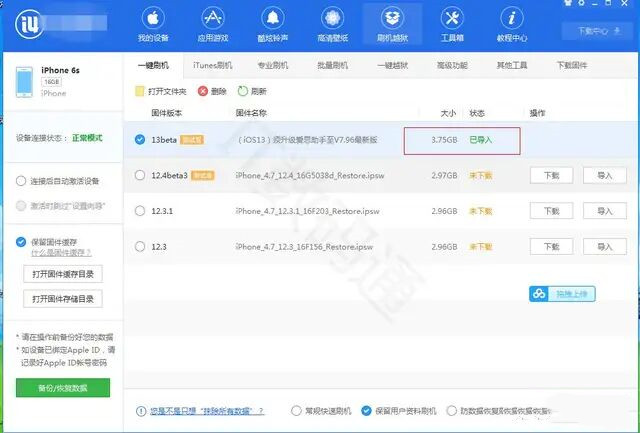Click 正常模式 connection status text
This screenshot has height=433, width=640.
87,138
